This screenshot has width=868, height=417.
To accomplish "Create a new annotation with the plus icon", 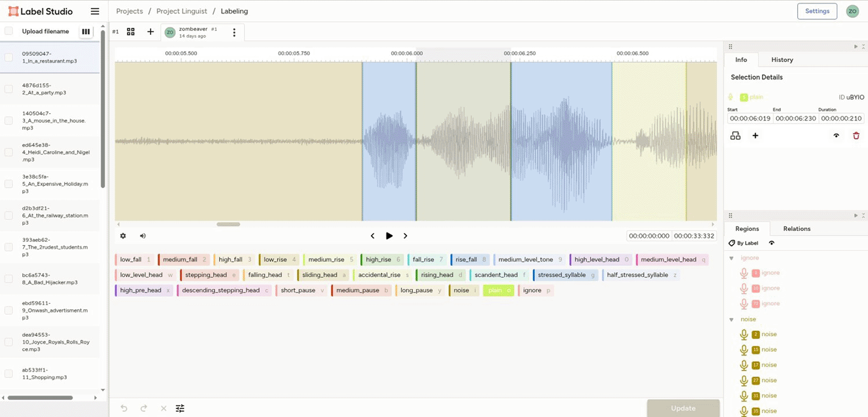I will coord(150,32).
